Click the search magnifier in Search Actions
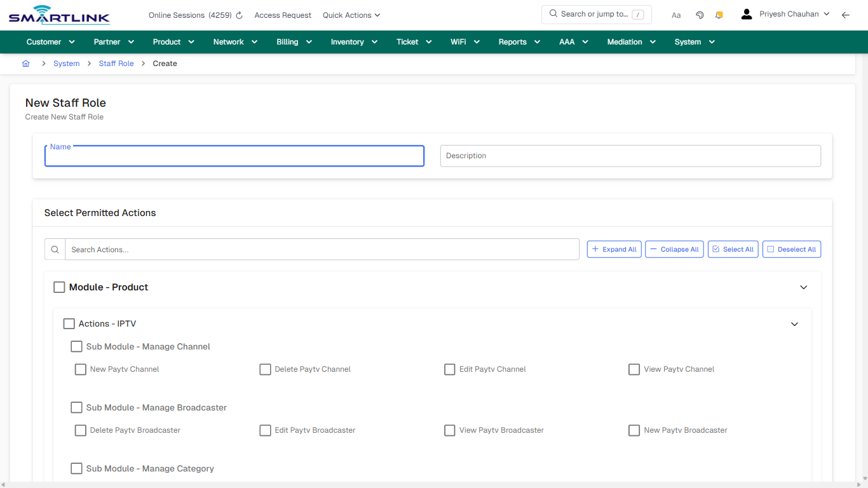 coord(55,249)
